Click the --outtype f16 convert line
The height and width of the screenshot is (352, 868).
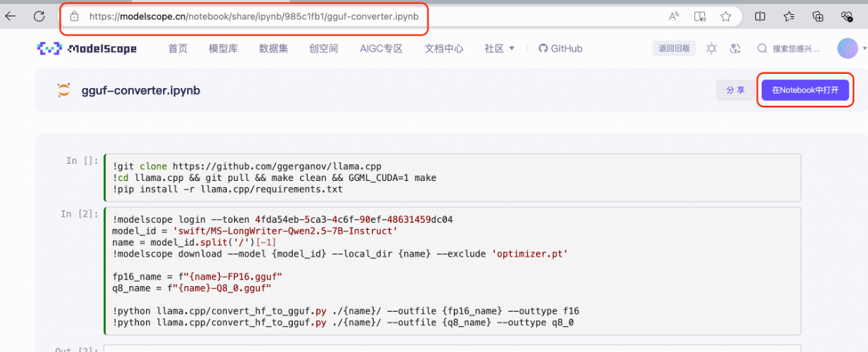point(345,311)
